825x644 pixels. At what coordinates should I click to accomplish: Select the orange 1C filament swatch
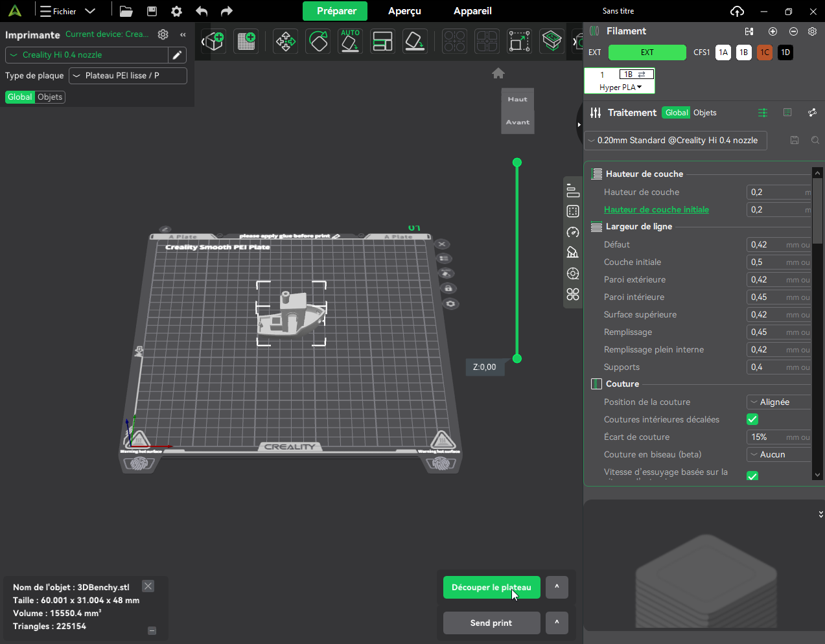(765, 52)
